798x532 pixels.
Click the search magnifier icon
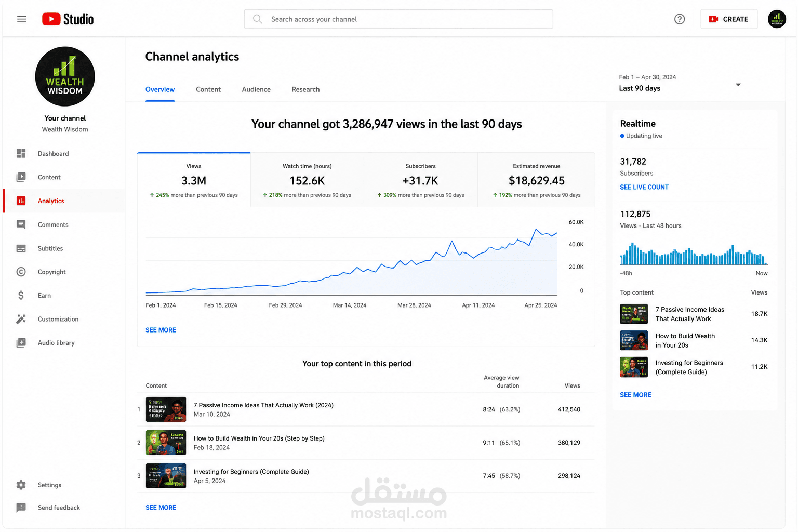(x=257, y=19)
